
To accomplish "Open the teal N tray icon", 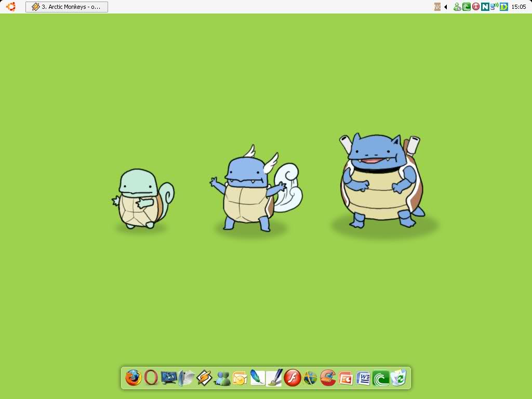I will tap(485, 7).
